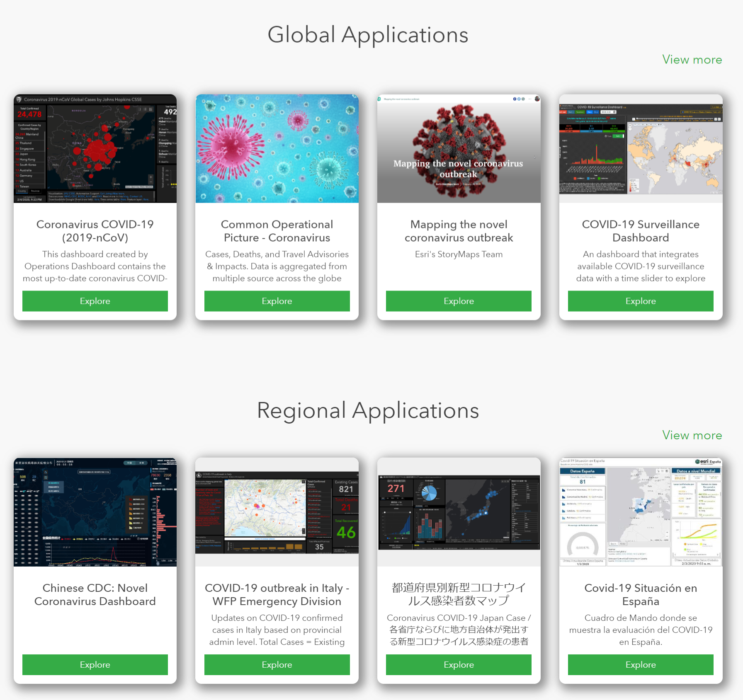Click the 'Updates on COVID-19 confirmed' description
Viewport: 743px width, 700px height.
(277, 630)
